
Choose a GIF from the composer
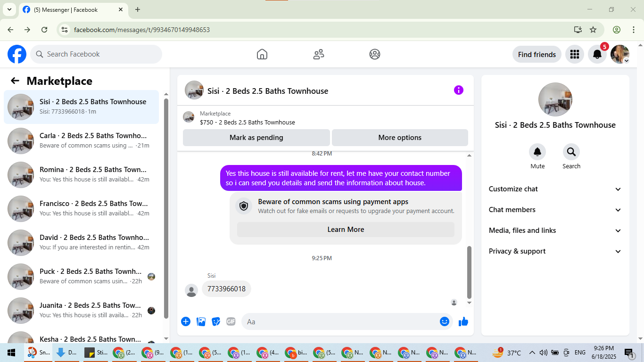pos(231,321)
